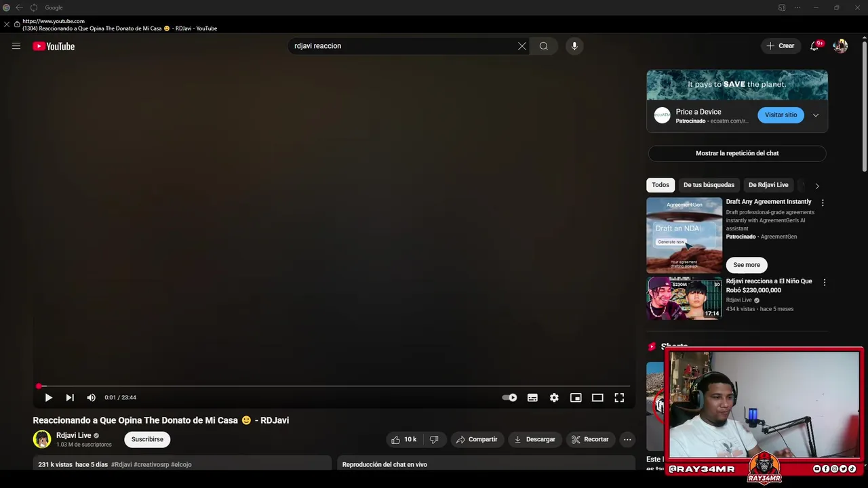The height and width of the screenshot is (488, 868).
Task: Click 'Reproducción del chat en vivo'
Action: coord(384,464)
